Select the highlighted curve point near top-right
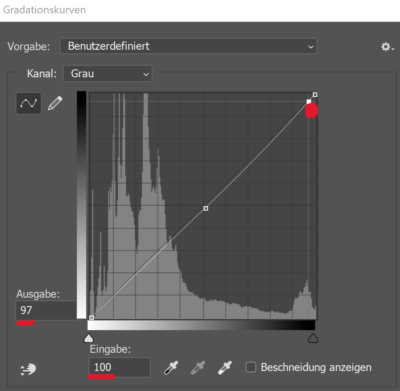Viewport: 400px width, 391px height. (x=309, y=101)
